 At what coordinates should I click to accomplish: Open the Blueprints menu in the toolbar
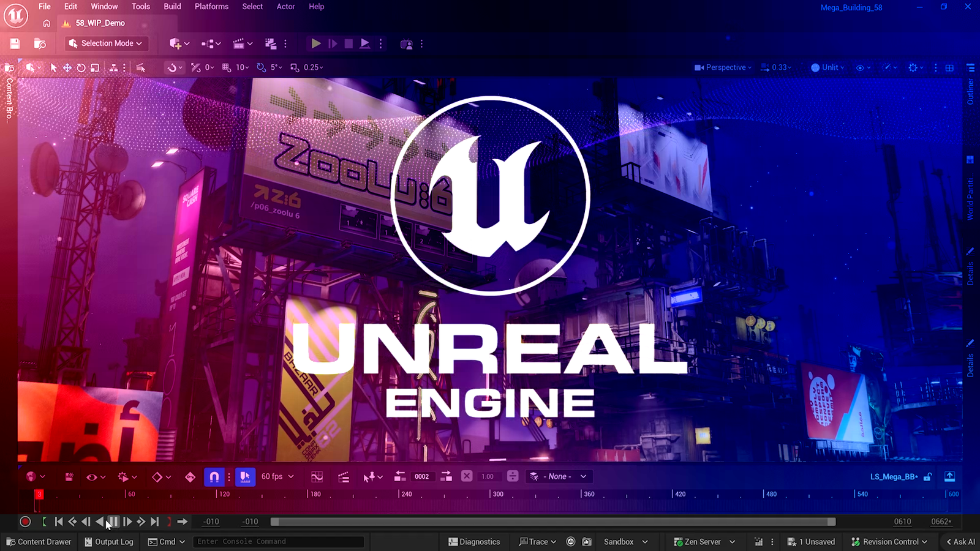coord(211,43)
